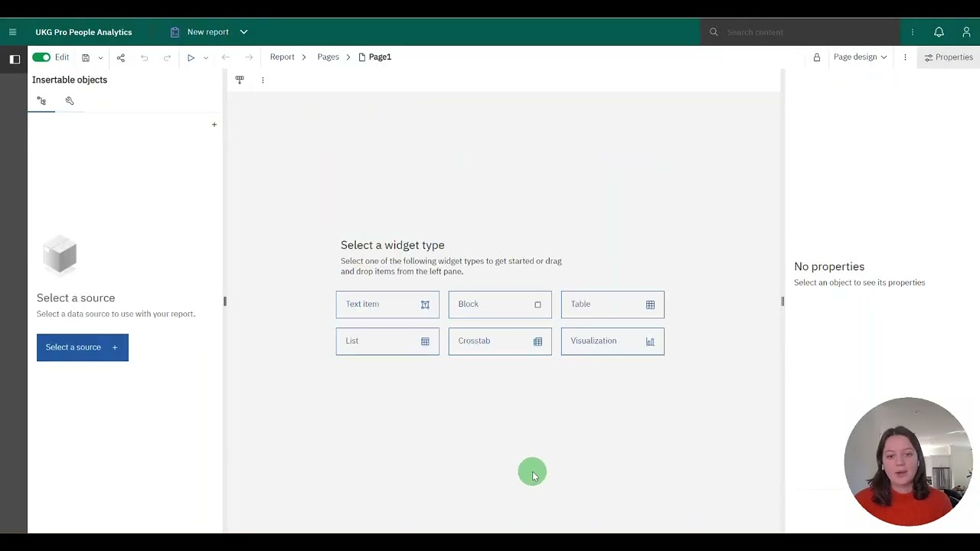
Task: Click the left pane splitter handle
Action: [x=224, y=302]
